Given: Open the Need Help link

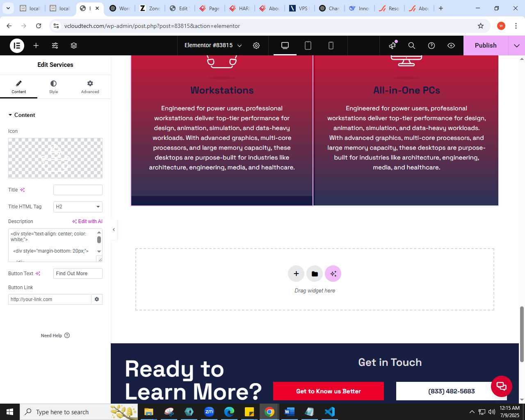Looking at the screenshot, I should [55, 336].
